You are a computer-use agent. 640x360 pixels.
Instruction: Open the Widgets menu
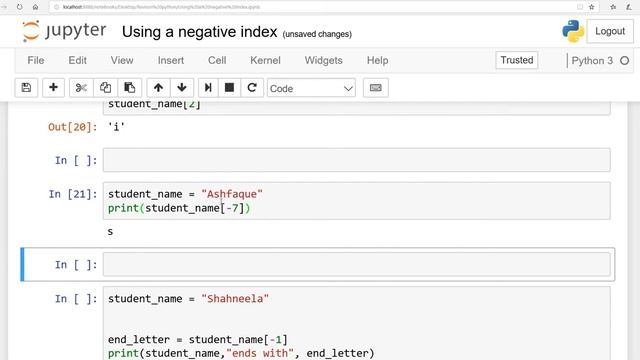[x=324, y=60]
